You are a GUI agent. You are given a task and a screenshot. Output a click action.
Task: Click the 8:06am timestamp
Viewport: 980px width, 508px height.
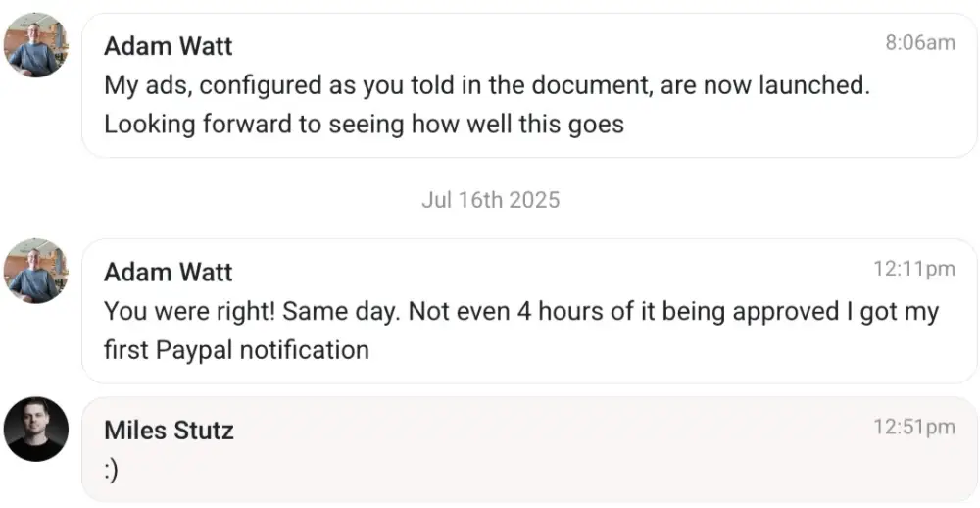coord(919,42)
